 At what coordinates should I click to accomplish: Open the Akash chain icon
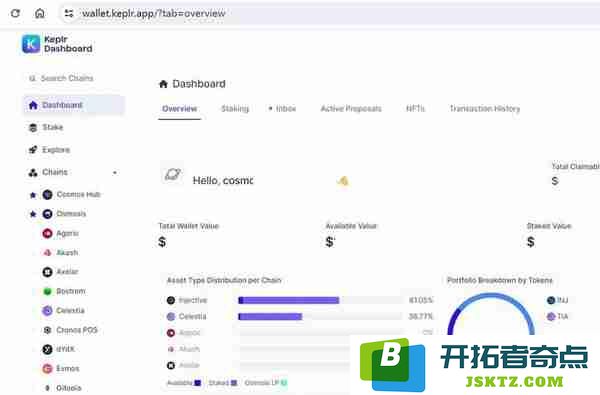pyautogui.click(x=47, y=253)
